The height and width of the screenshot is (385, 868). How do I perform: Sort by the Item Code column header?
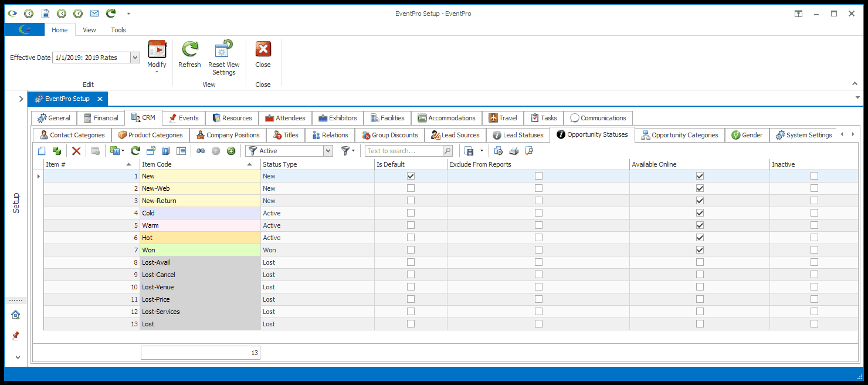click(x=200, y=164)
